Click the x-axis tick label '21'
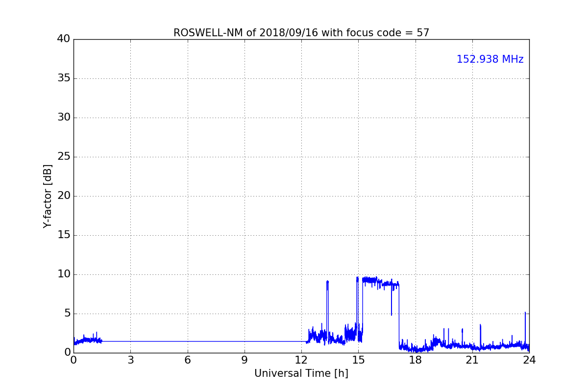Screen dimensions: 588x392 pyautogui.click(x=472, y=360)
